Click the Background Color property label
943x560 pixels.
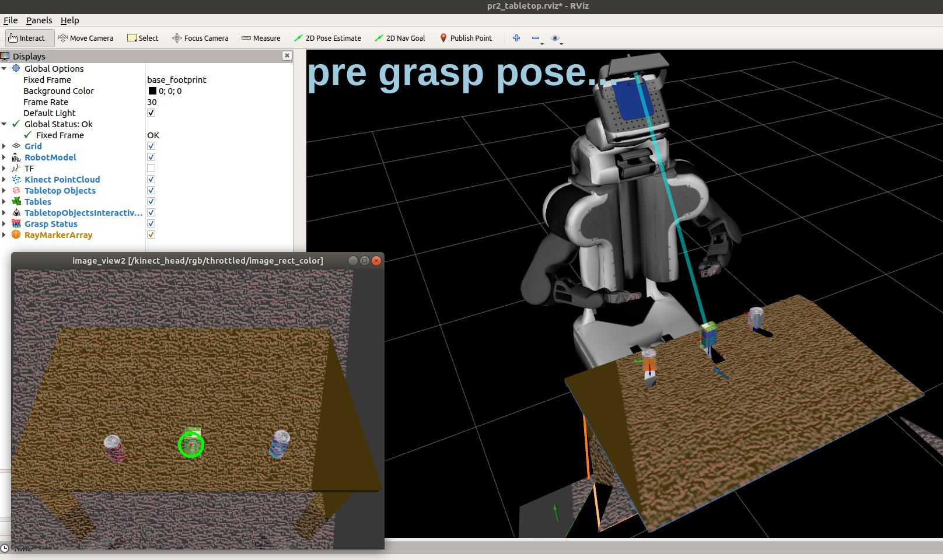click(58, 90)
